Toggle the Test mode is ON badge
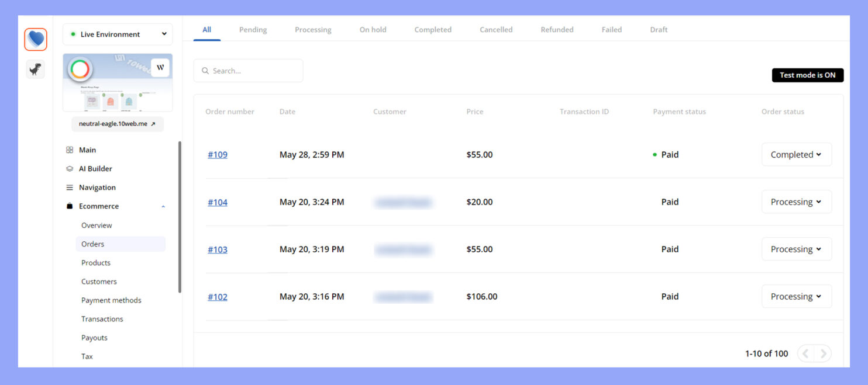Image resolution: width=868 pixels, height=385 pixels. (x=808, y=75)
